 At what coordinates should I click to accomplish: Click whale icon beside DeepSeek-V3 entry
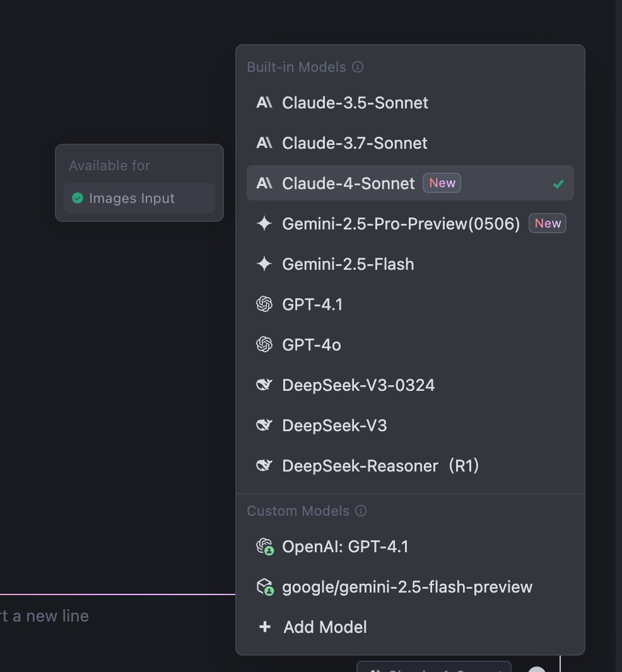pyautogui.click(x=264, y=425)
